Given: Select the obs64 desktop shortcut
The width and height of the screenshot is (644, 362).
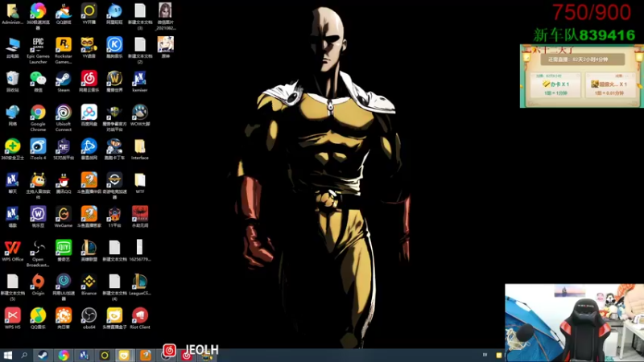Looking at the screenshot, I should click(x=89, y=319).
